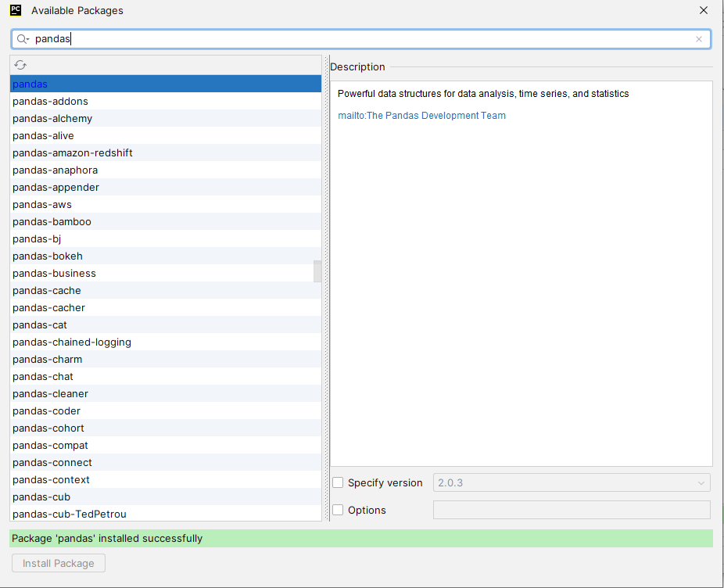Select pandas-compat package
The height and width of the screenshot is (588, 724).
tap(166, 445)
